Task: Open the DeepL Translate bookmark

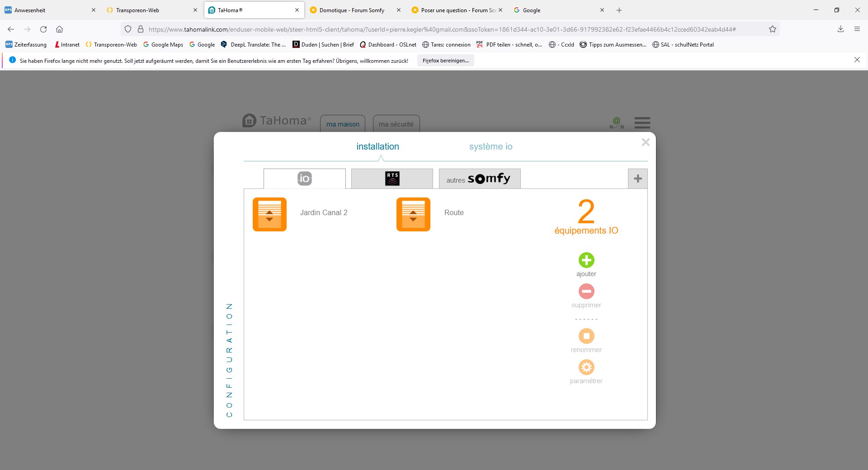Action: (x=254, y=45)
